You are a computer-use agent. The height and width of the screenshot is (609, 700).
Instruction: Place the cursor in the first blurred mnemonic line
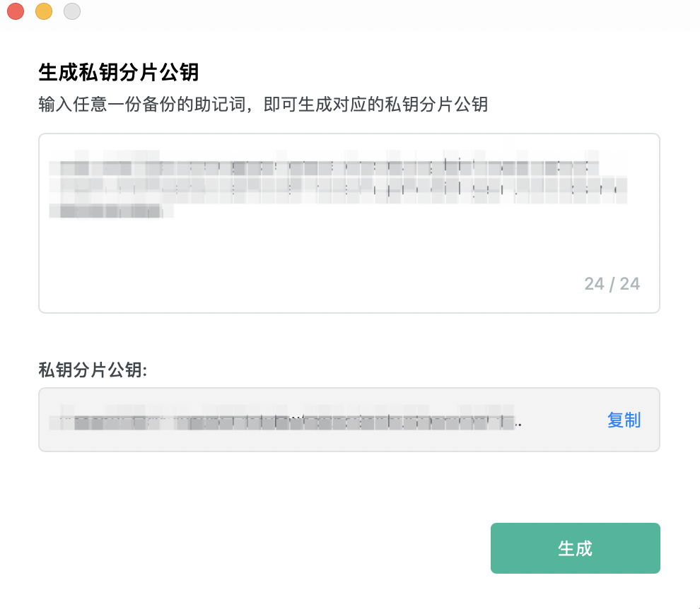325,167
